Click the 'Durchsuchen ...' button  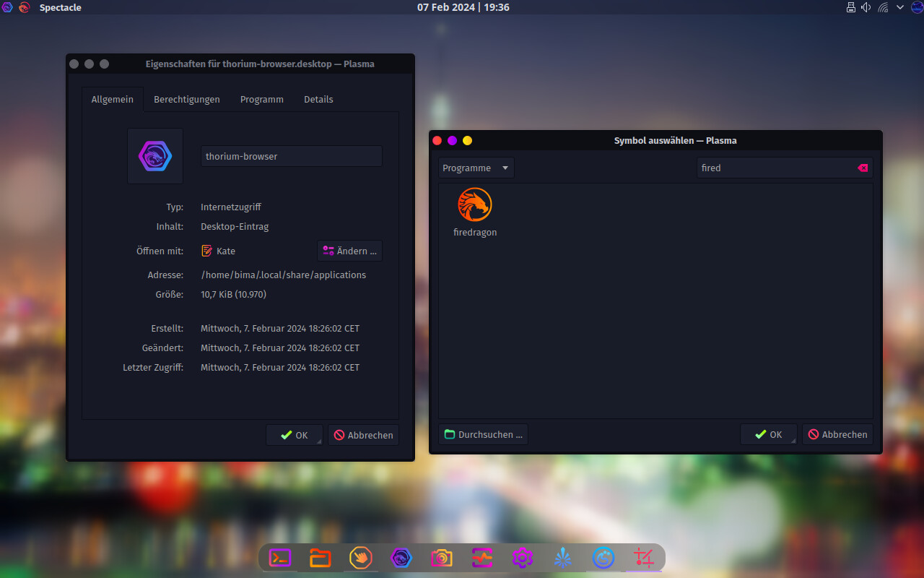point(483,434)
